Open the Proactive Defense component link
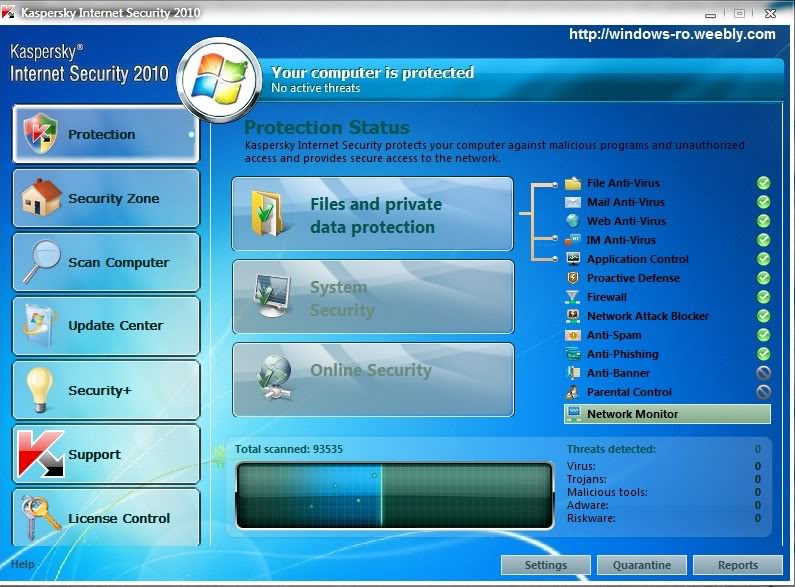Screen dimensions: 795x587 633,278
